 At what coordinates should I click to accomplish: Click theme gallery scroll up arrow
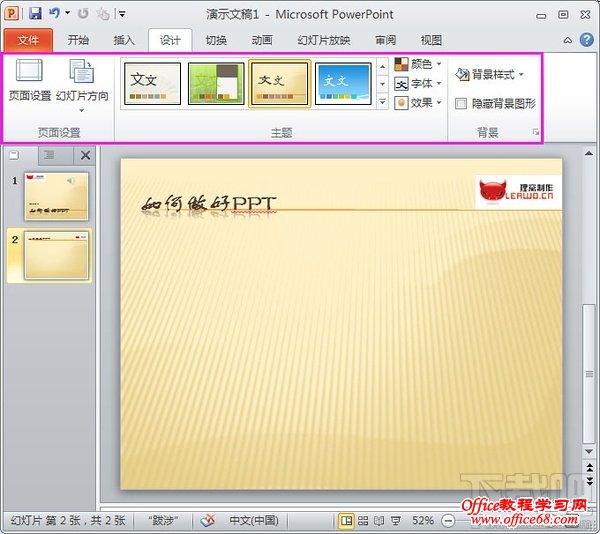click(x=382, y=67)
